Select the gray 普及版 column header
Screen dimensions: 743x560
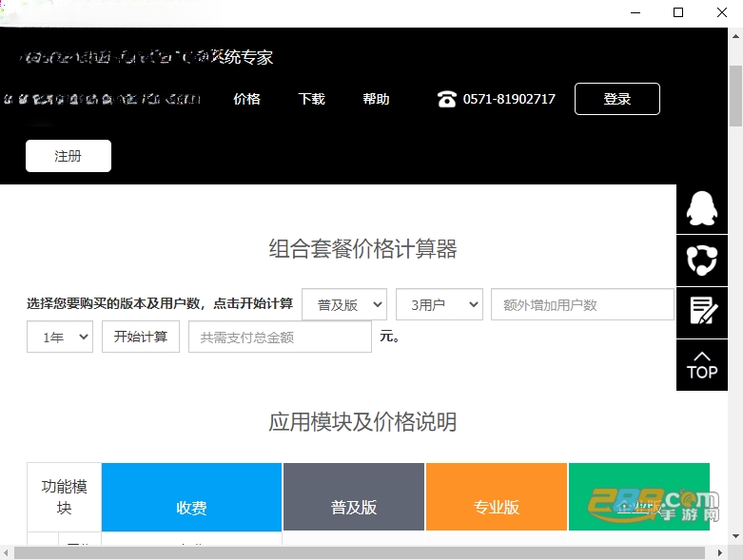[x=354, y=497]
